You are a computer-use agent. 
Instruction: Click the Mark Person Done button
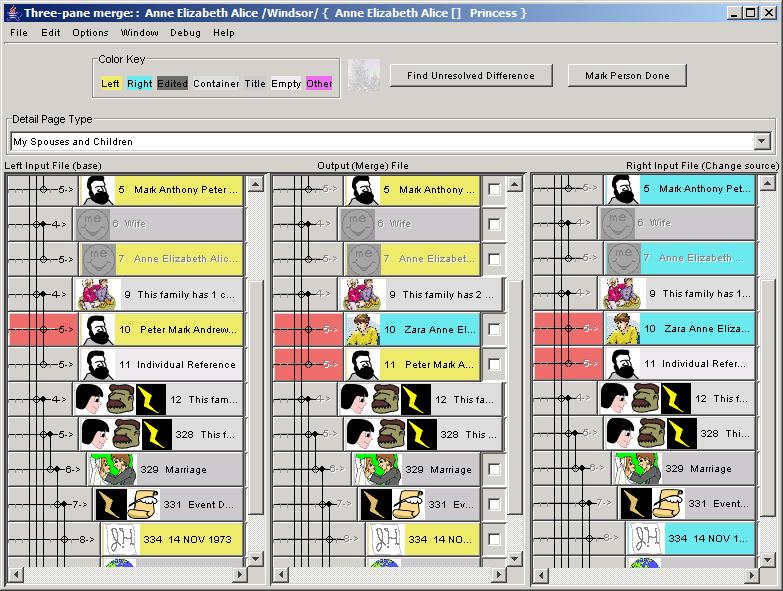tap(627, 75)
